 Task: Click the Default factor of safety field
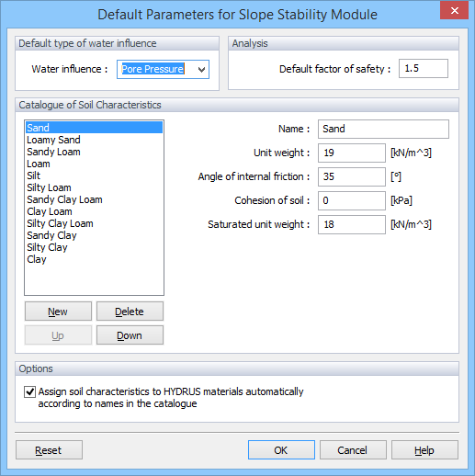point(424,69)
